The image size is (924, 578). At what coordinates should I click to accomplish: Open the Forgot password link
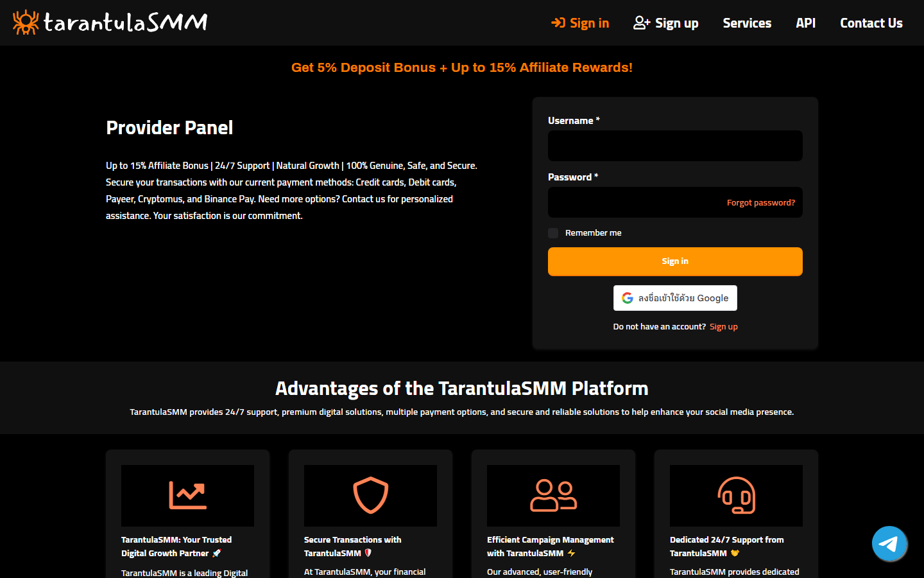click(761, 202)
